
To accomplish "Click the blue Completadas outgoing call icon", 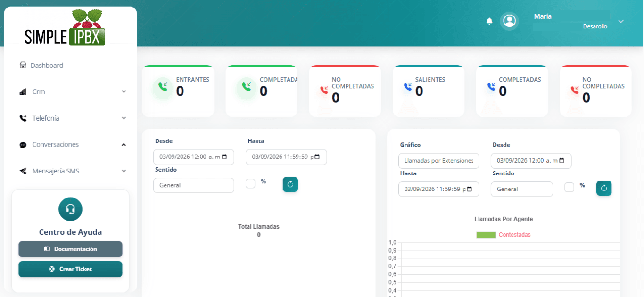I will click(491, 87).
